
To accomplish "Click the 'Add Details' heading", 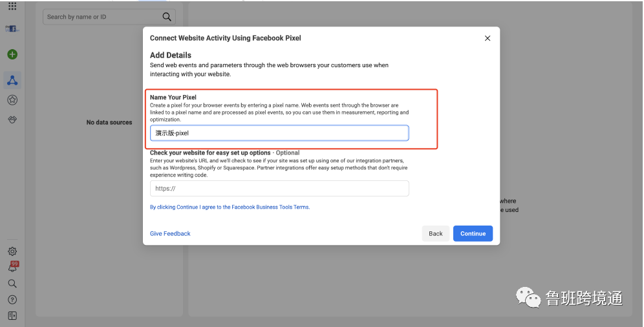I will coord(171,55).
